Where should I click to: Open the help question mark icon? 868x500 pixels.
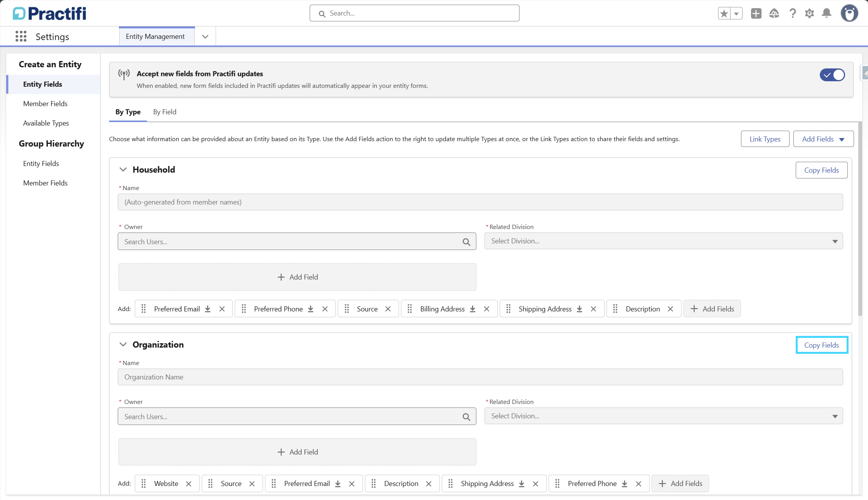(x=793, y=14)
